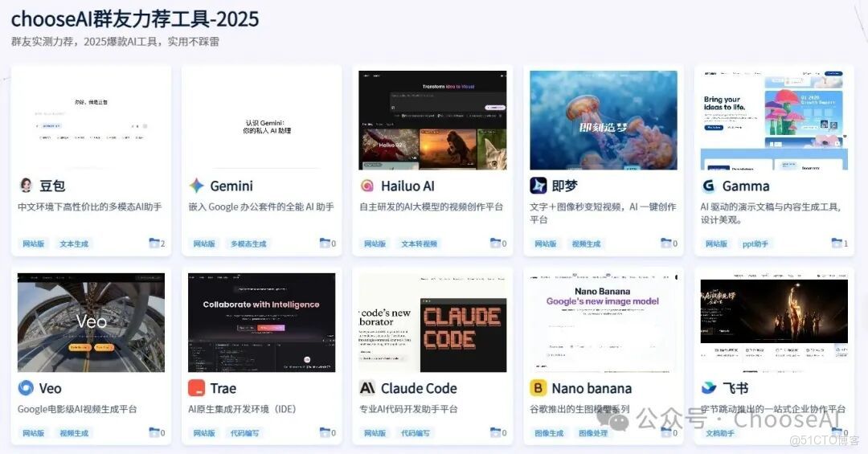Click the Hailuo AI logo icon
Image resolution: width=868 pixels, height=454 pixels.
(367, 186)
